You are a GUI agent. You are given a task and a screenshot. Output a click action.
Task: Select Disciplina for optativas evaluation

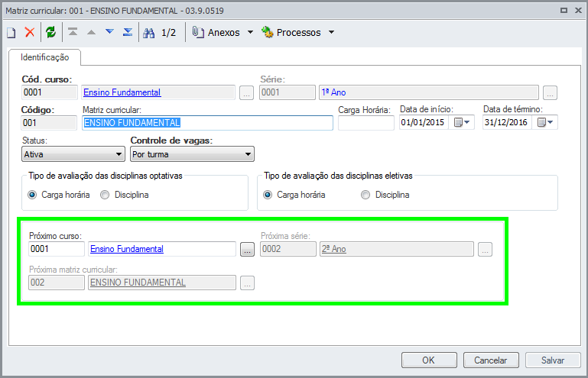pyautogui.click(x=125, y=195)
